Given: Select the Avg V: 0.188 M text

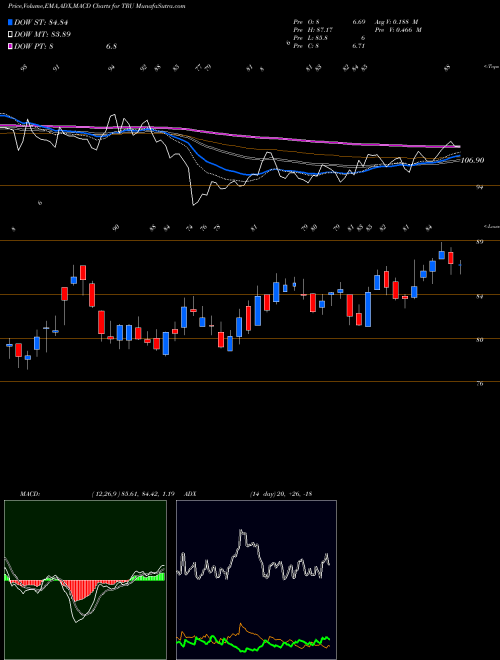Looking at the screenshot, I should [x=395, y=22].
